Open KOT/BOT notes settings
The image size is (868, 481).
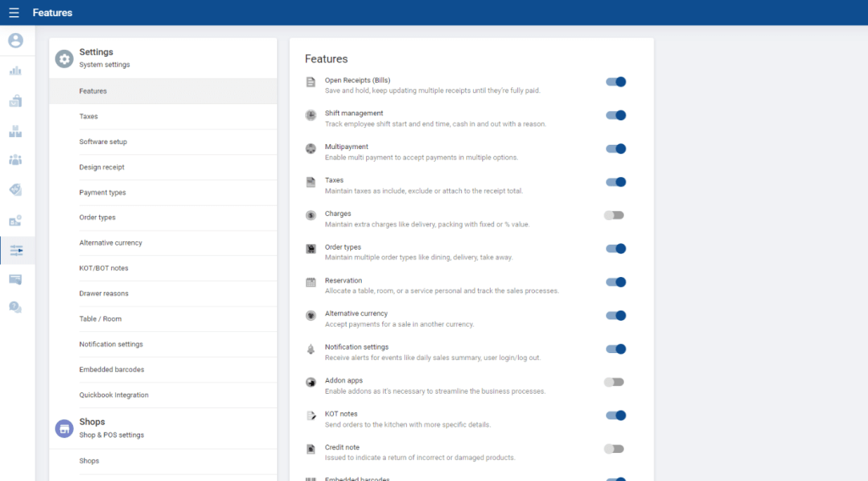pyautogui.click(x=164, y=268)
